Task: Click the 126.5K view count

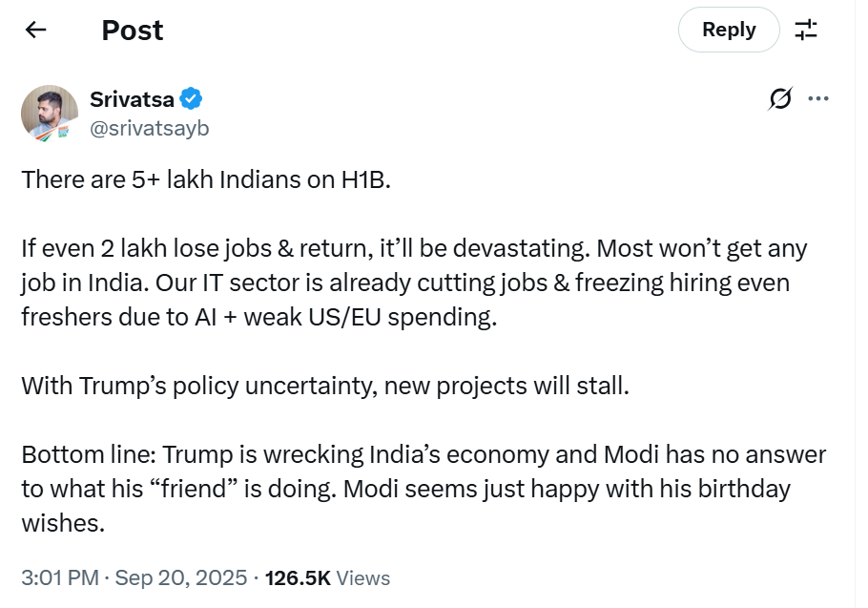Action: click(298, 577)
